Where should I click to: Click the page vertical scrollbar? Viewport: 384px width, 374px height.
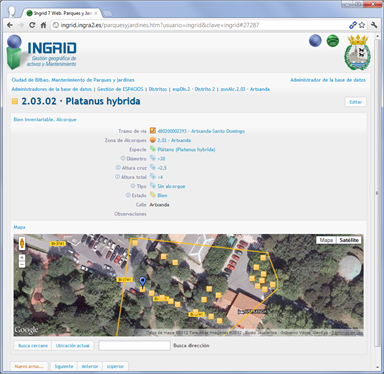click(377, 193)
